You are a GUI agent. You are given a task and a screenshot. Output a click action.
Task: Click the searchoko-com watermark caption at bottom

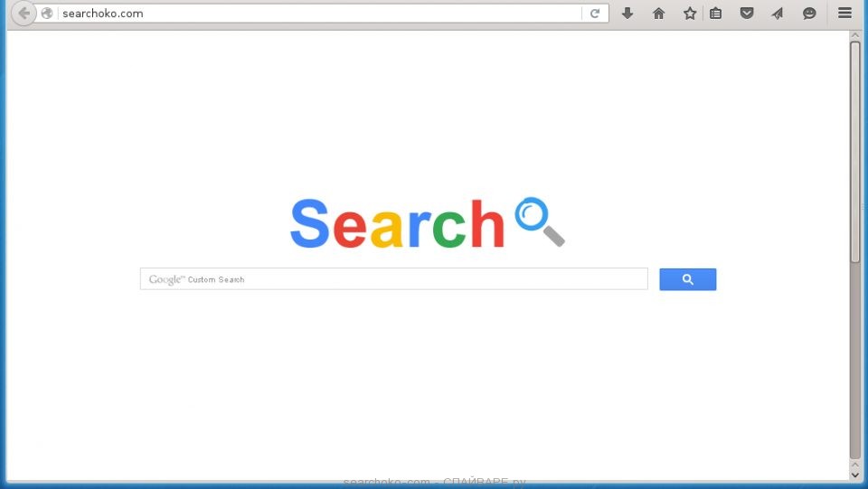435,483
